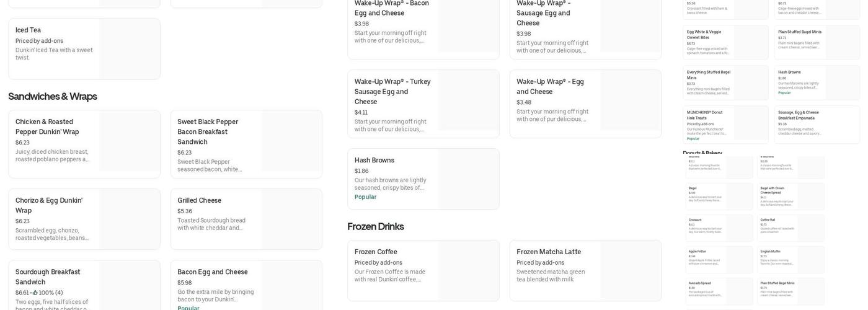Choose the Chorizo & Egg Dunkin' Wrap
The image size is (868, 310).
pos(84,219)
